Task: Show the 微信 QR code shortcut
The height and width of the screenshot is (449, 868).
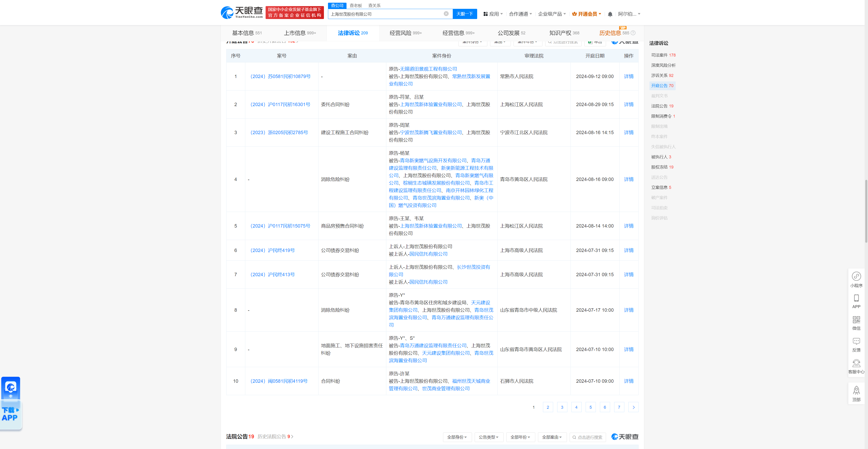Action: pos(856,323)
